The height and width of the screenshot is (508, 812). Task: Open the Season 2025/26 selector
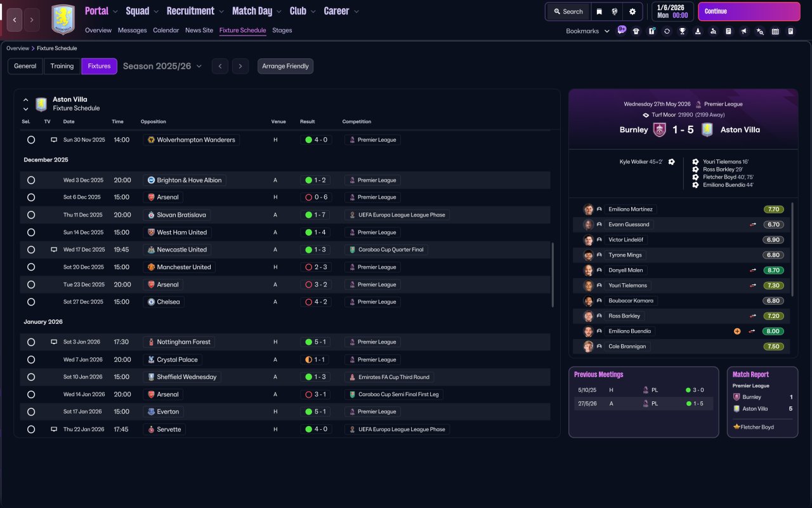[x=162, y=66]
